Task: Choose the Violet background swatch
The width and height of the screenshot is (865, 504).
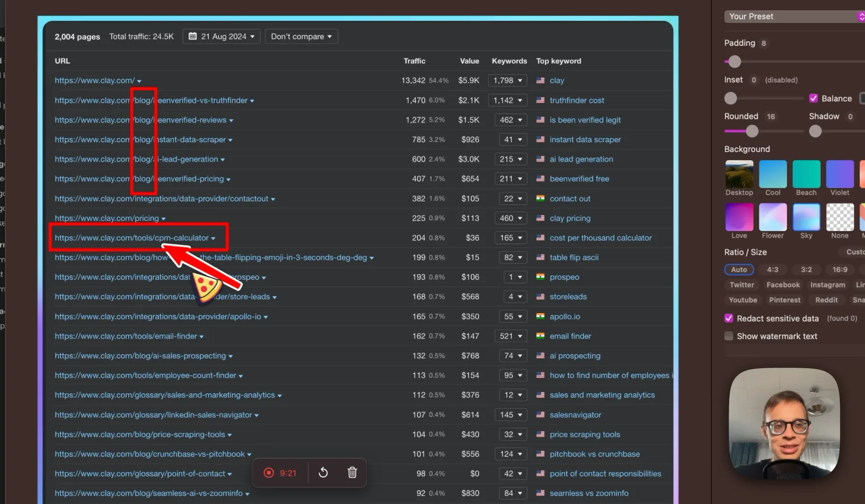Action: pos(840,174)
